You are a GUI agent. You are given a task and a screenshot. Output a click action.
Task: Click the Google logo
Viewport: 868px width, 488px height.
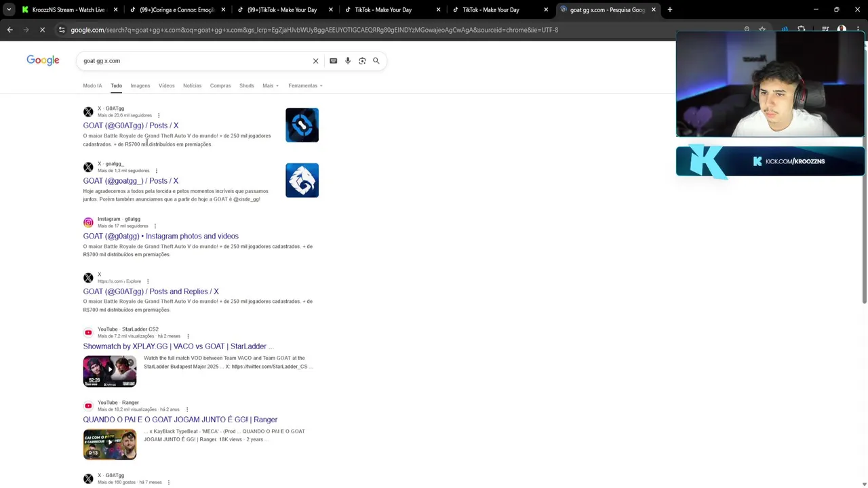coord(43,60)
